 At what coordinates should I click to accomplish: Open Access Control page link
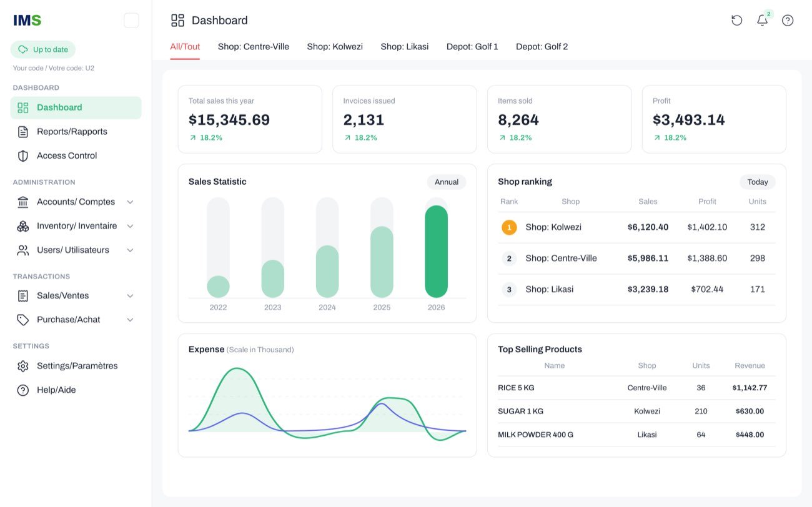click(x=76, y=156)
